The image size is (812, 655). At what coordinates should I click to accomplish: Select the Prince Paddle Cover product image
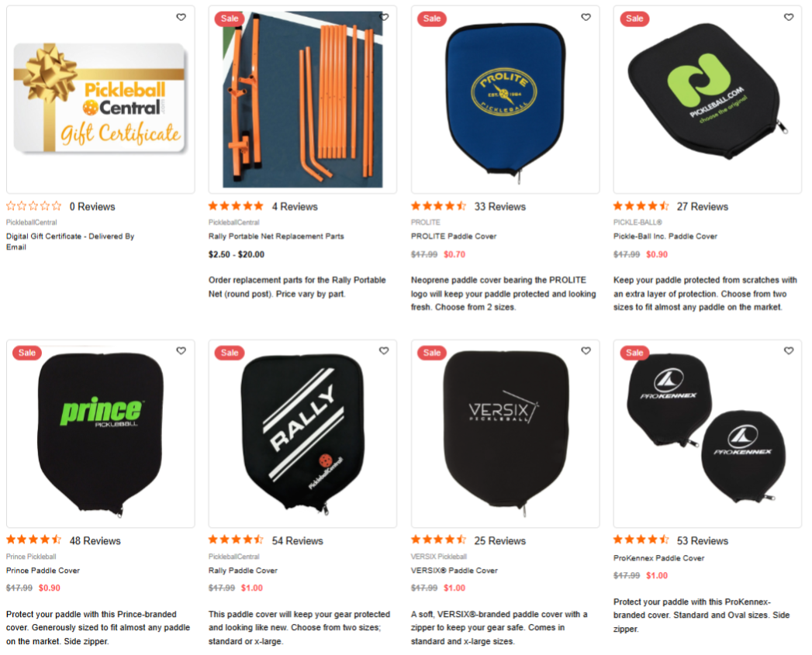tap(101, 434)
